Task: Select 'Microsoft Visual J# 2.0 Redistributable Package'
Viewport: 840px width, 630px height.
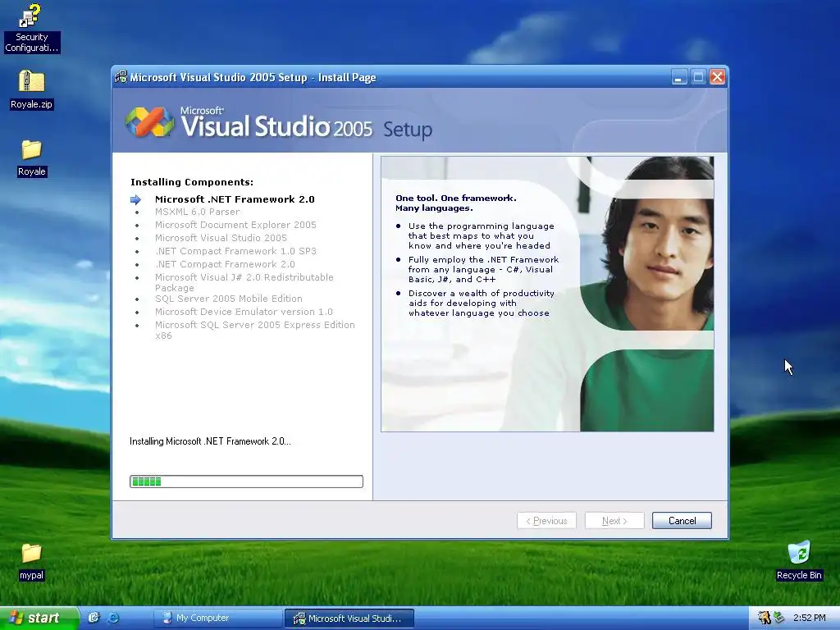Action: 244,282
